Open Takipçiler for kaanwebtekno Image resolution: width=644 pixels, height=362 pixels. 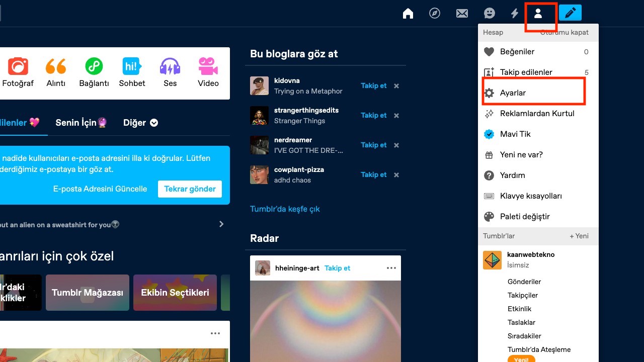[523, 295]
